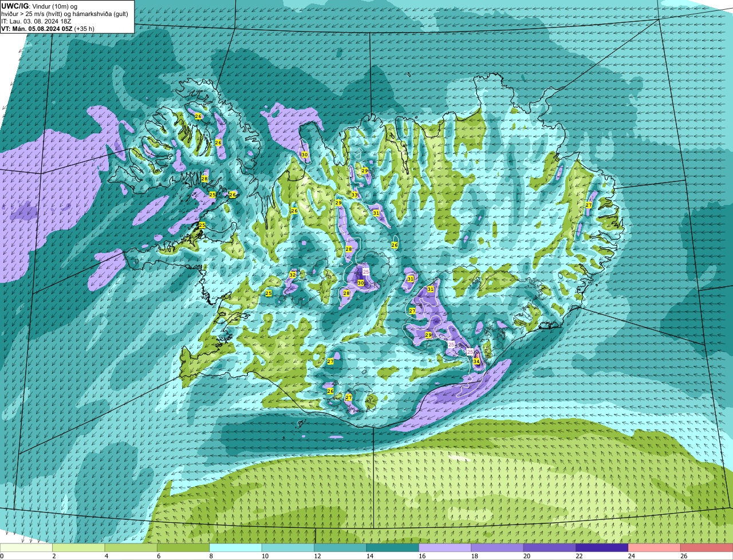Click the legend scale label "20"
733x560 pixels.
(527, 555)
